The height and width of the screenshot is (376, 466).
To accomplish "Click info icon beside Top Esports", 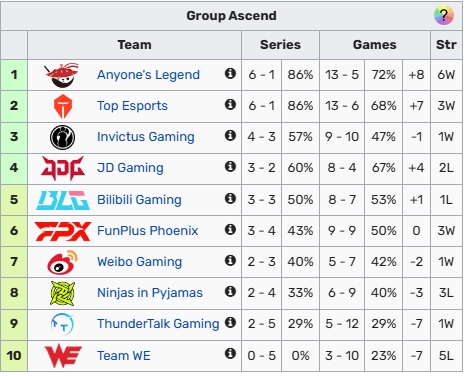I will point(230,104).
